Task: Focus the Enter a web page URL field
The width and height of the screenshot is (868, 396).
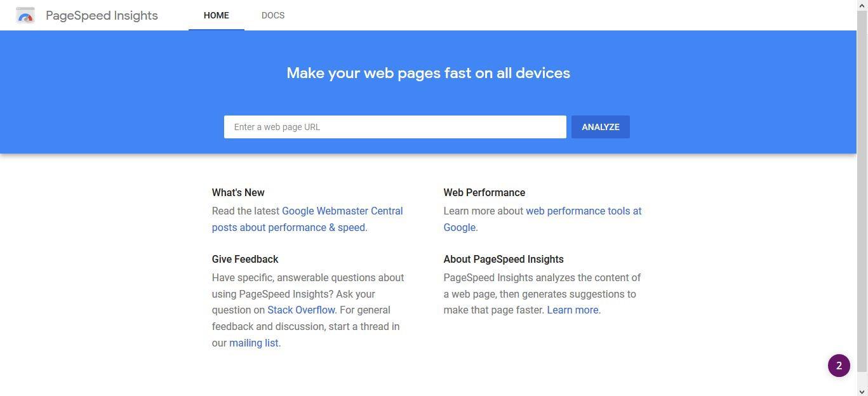Action: tap(395, 127)
